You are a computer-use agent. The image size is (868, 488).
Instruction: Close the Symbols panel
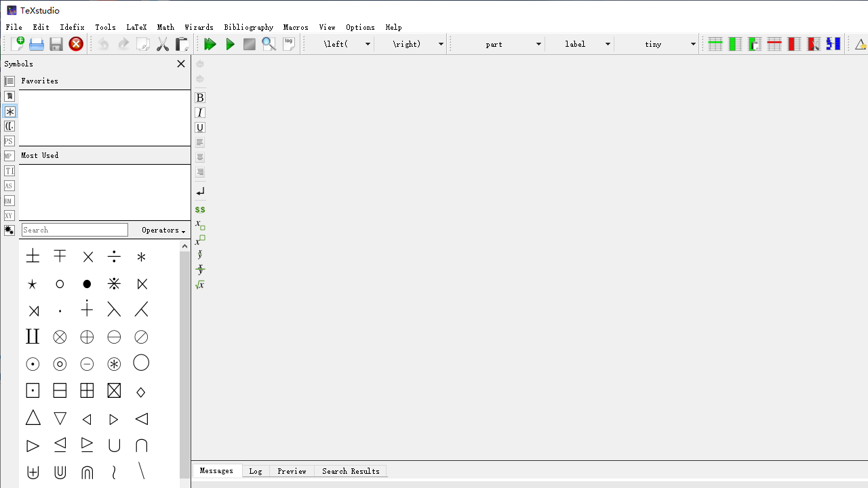click(x=180, y=63)
